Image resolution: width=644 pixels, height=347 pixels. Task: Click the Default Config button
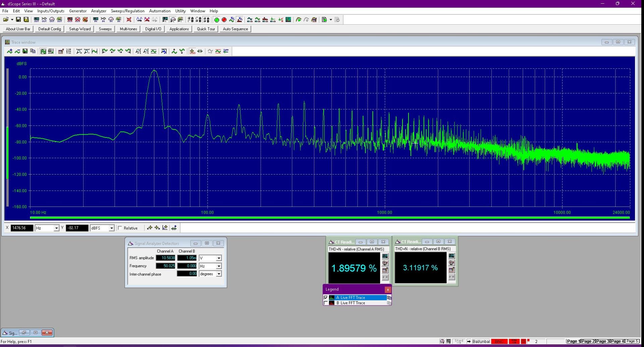(x=50, y=29)
